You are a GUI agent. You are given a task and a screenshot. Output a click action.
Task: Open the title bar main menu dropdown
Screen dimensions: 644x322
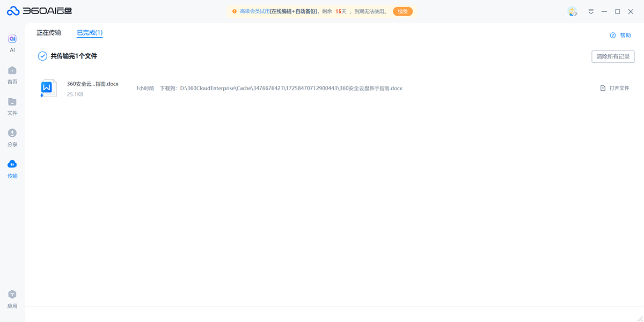tap(591, 11)
